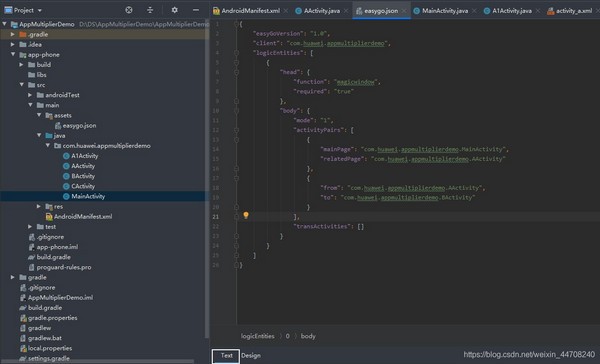Viewport: 600px width, 364px height.
Task: Select app-phone.iml file
Action: pos(57,247)
